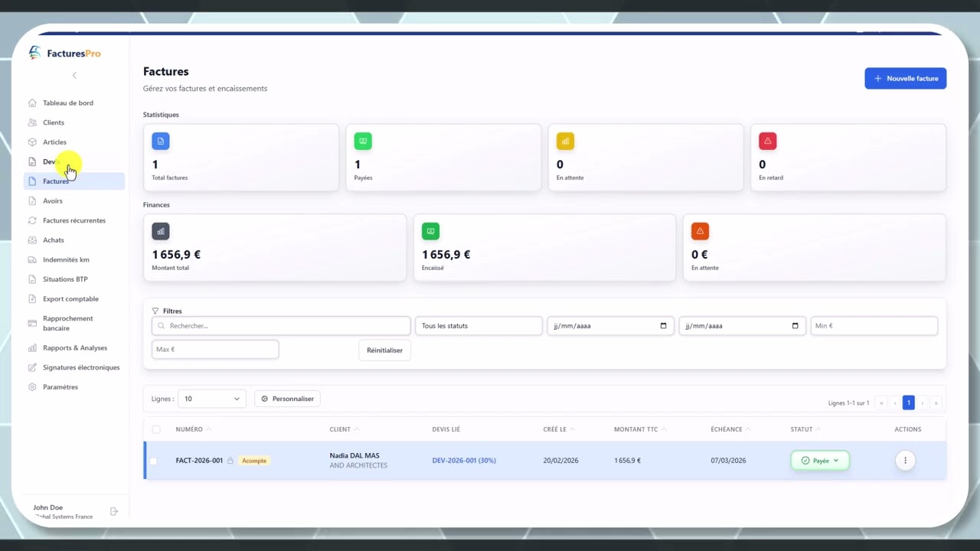
Task: Click the blue Total factures icon
Action: [x=161, y=141]
